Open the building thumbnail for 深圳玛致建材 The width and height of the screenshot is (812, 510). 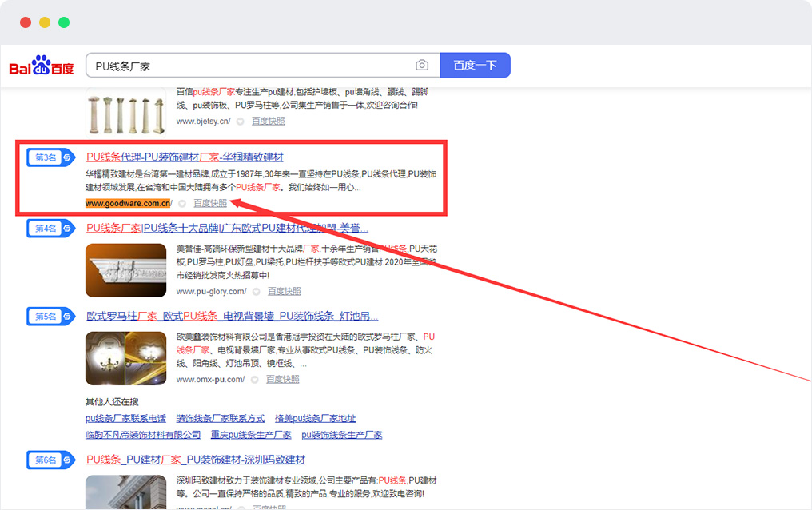(x=125, y=492)
